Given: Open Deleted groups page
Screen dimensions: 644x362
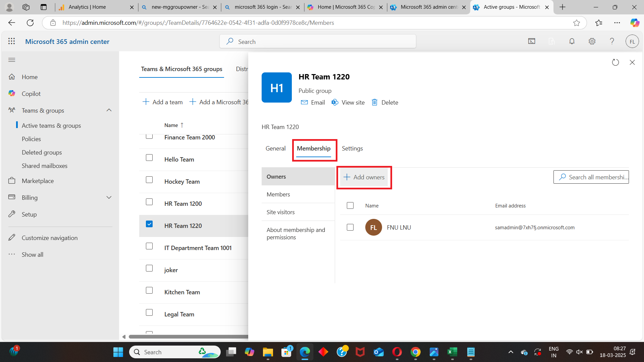Looking at the screenshot, I should [42, 153].
